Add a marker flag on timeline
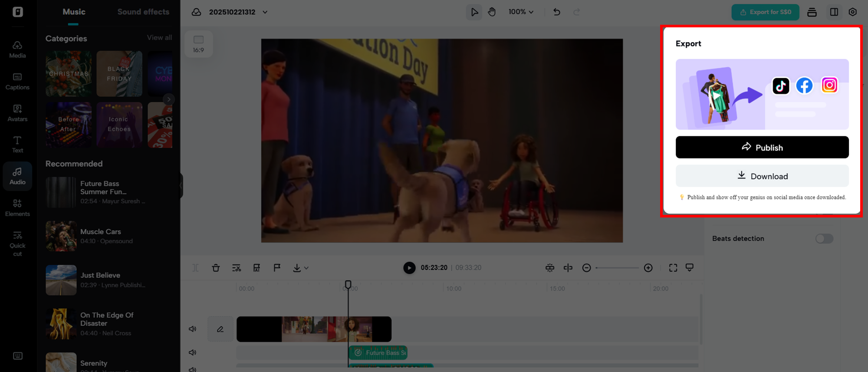 (x=277, y=268)
